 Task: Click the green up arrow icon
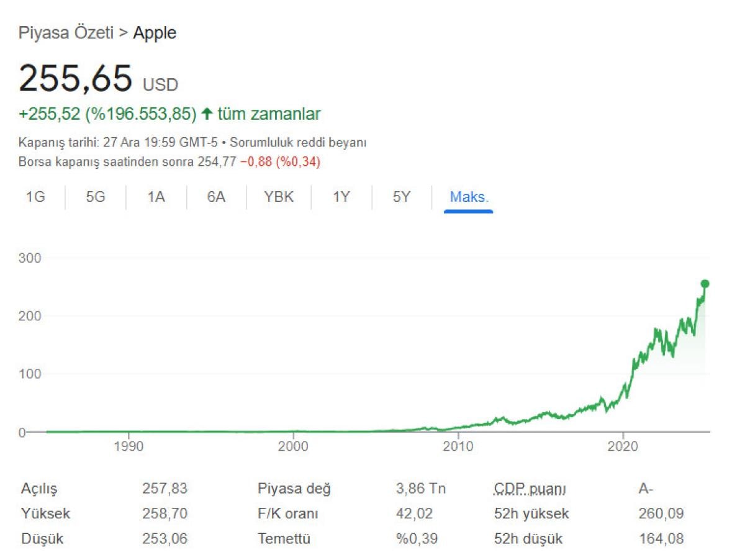tap(207, 114)
